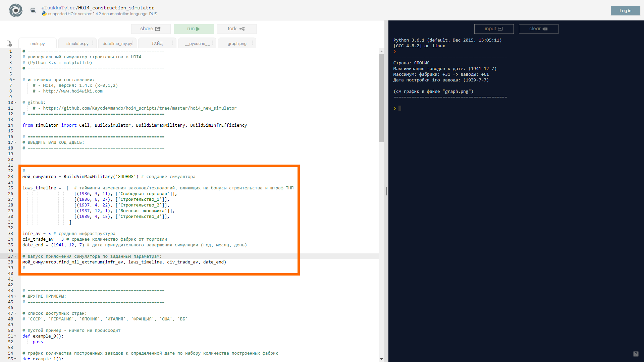Click the new file icon on sidebar
Viewport: 644px width, 362px height.
point(10,43)
